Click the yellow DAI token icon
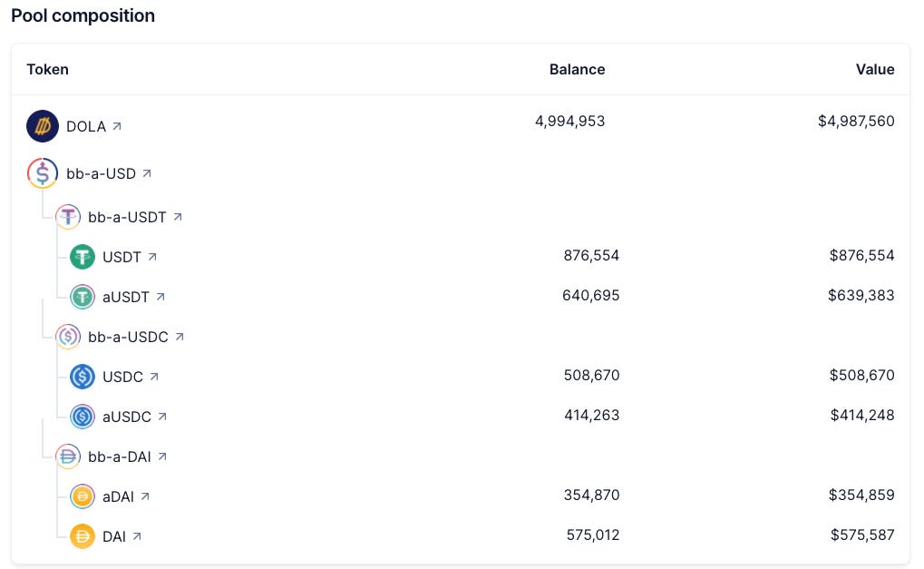Image resolution: width=924 pixels, height=569 pixels. point(83,536)
